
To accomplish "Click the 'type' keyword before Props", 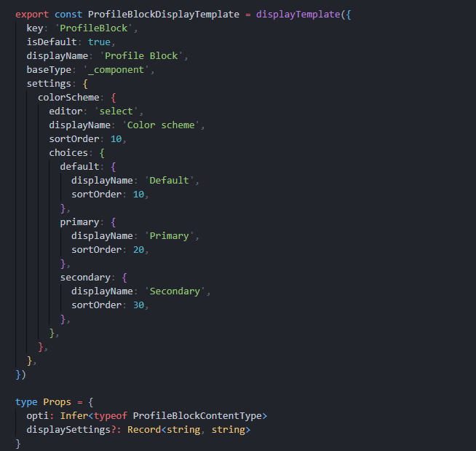I will [26, 402].
